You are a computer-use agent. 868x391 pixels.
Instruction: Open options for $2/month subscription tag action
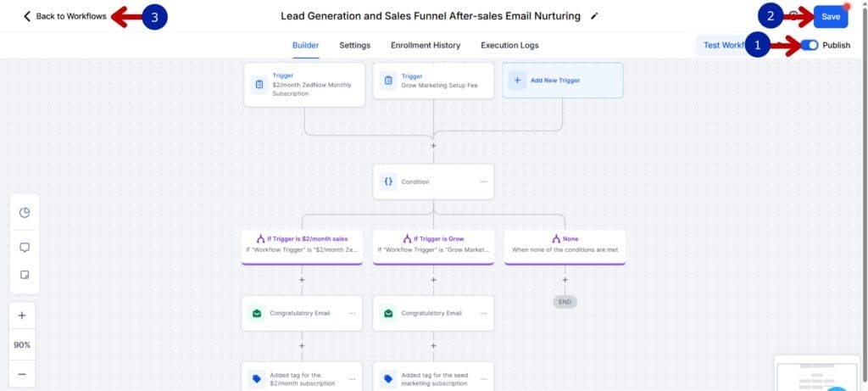coord(352,379)
